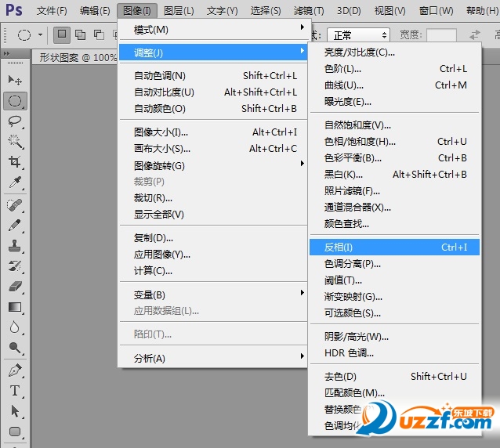Click the highlighted 调整(J) menu item

tap(213, 52)
